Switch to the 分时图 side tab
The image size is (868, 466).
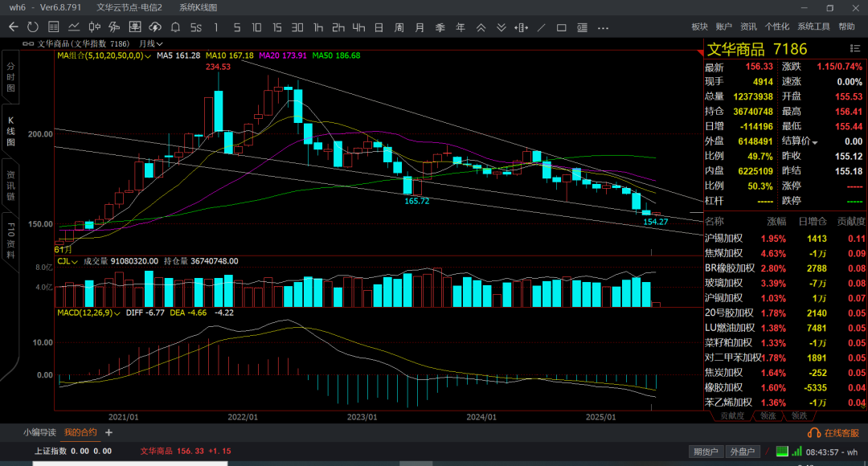10,76
